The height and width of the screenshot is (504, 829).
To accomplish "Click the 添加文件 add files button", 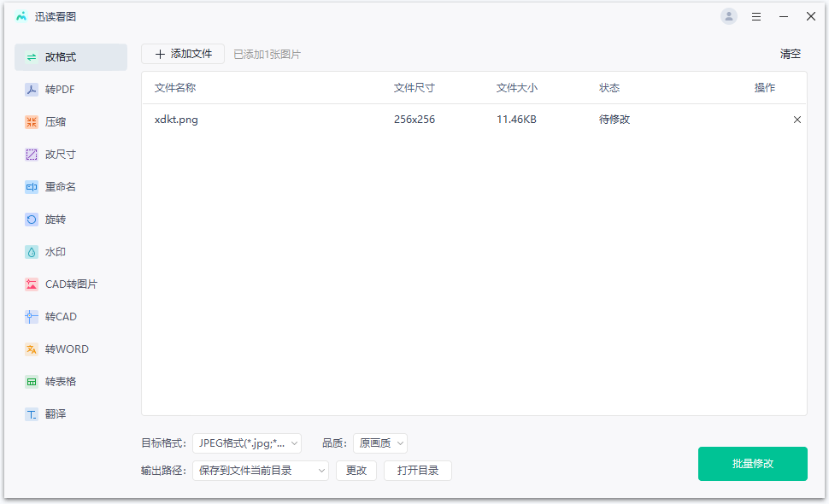I will pos(181,53).
